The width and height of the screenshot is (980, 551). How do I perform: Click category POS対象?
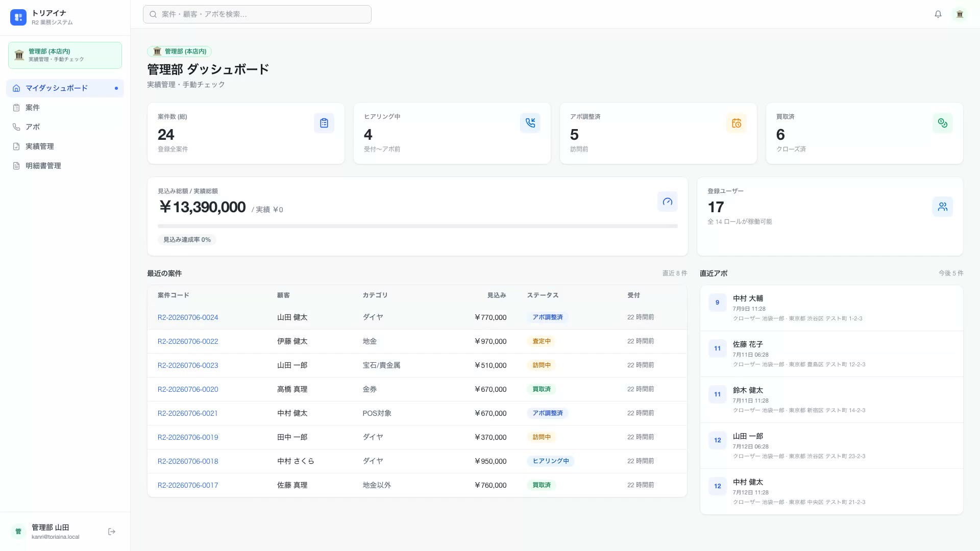coord(377,413)
